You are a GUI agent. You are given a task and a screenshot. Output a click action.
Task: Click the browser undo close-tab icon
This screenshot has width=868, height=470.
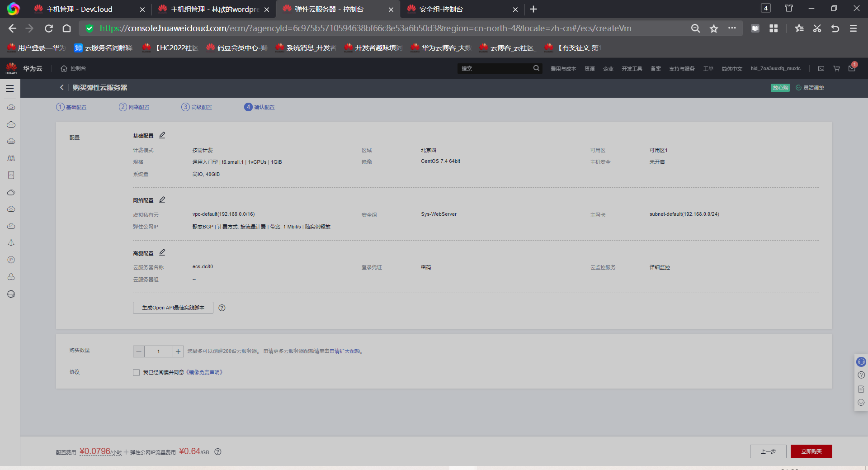(x=835, y=28)
